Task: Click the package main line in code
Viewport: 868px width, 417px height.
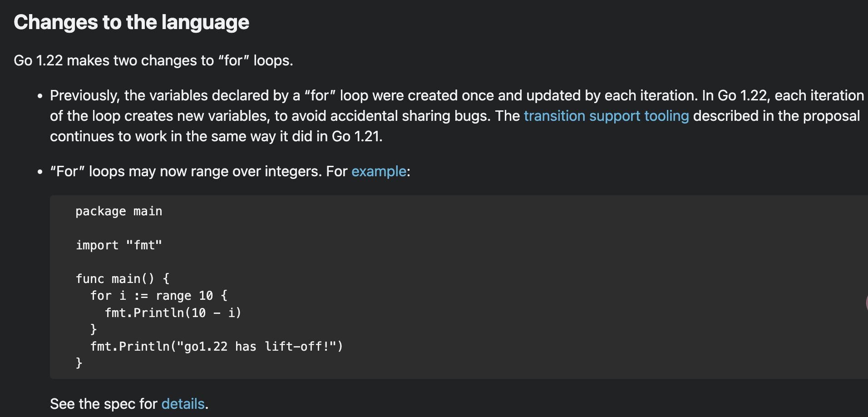Action: tap(119, 211)
